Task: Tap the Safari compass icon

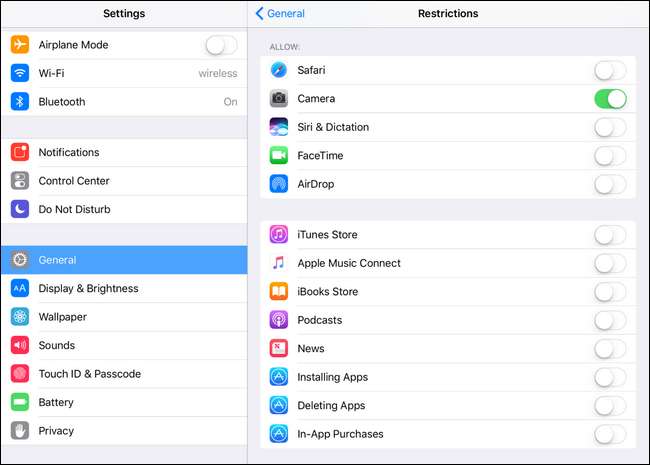Action: pyautogui.click(x=279, y=70)
